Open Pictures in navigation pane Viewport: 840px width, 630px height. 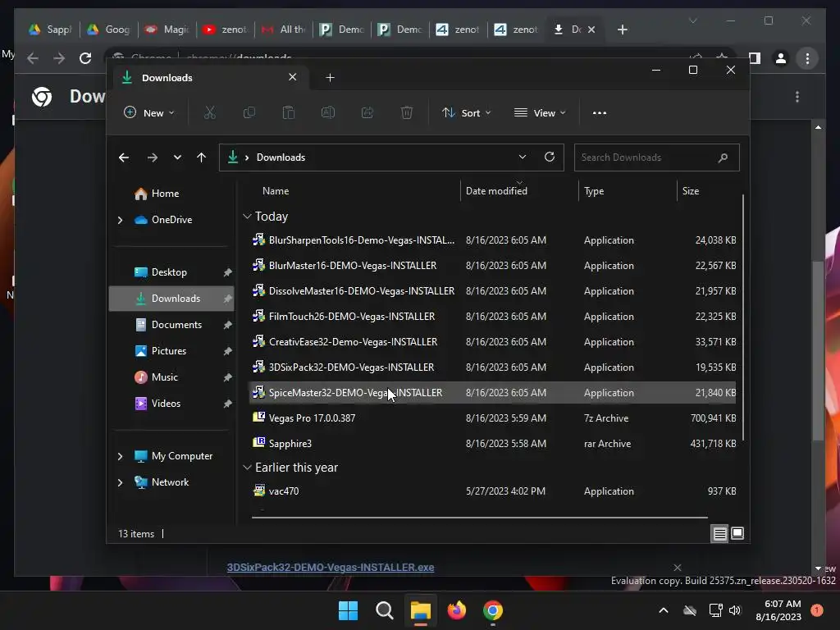(171, 351)
